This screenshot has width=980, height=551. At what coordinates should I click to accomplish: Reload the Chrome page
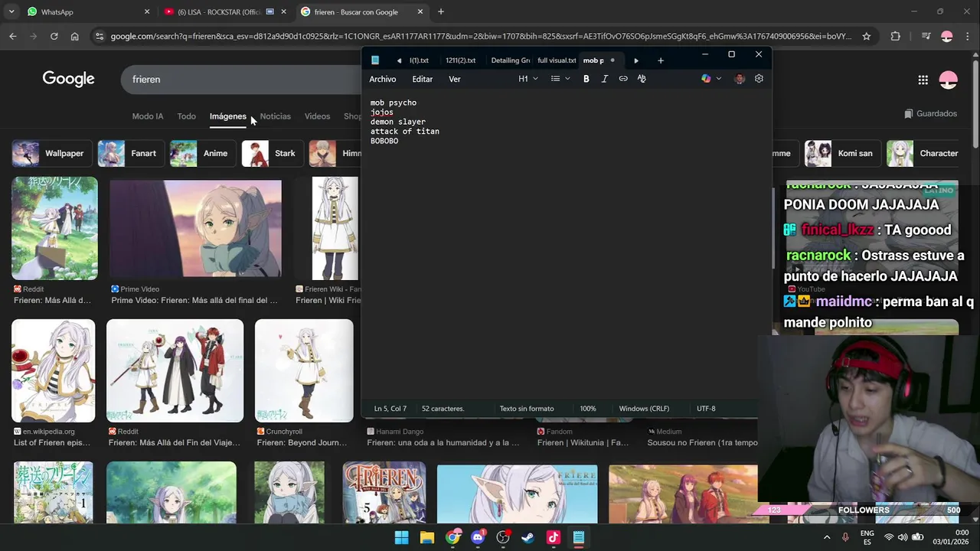click(54, 36)
